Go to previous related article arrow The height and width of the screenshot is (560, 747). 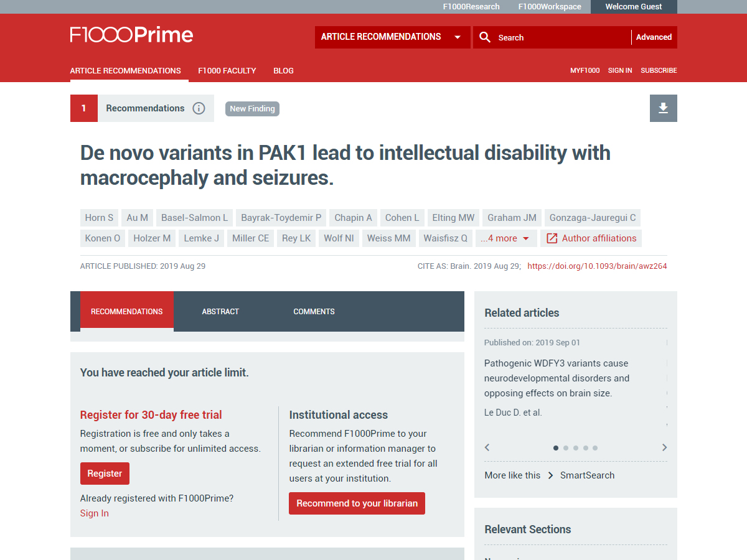pyautogui.click(x=487, y=447)
